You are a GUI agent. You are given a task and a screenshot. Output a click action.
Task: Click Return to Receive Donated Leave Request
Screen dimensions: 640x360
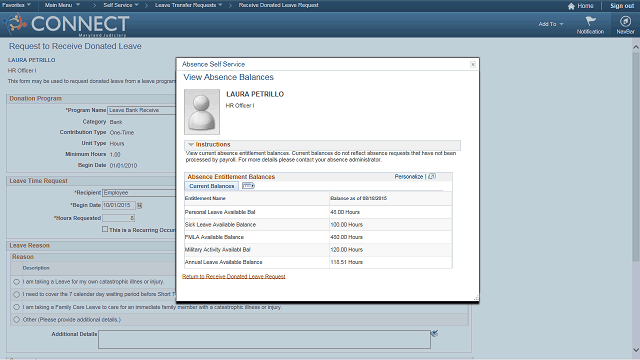(x=233, y=277)
